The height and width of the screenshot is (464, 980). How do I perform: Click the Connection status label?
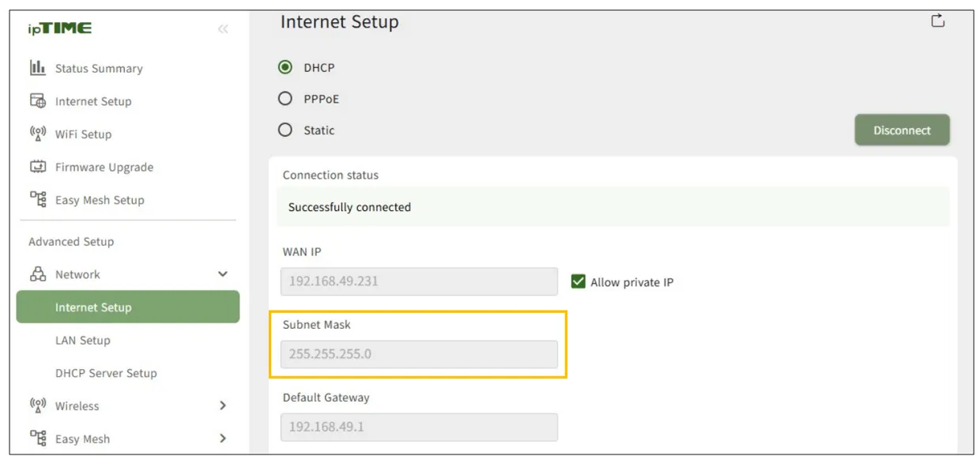pyautogui.click(x=330, y=175)
